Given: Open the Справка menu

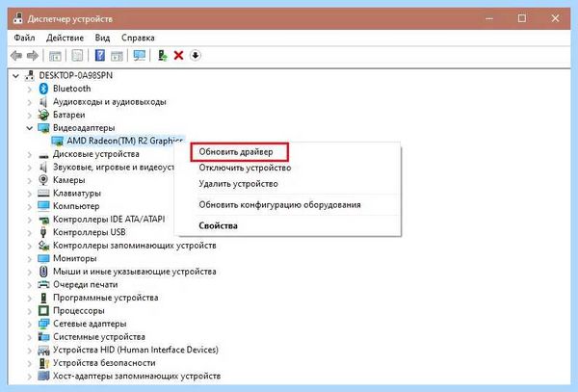Looking at the screenshot, I should pos(138,38).
